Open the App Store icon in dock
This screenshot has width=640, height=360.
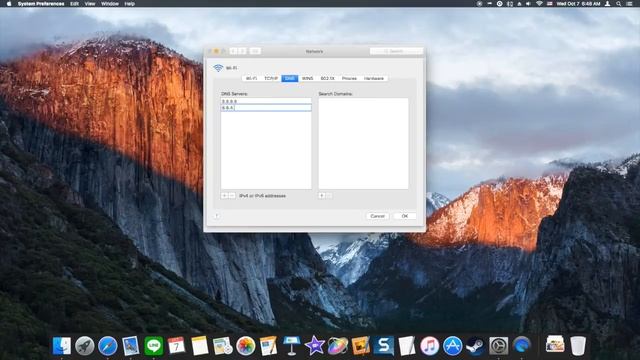point(453,346)
